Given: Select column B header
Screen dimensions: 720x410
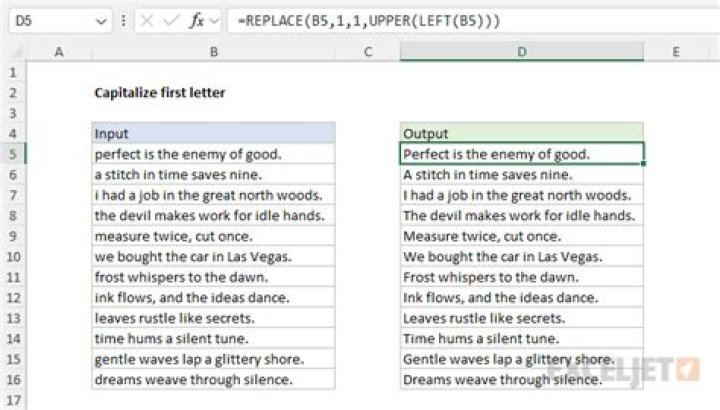Looking at the screenshot, I should tap(214, 52).
